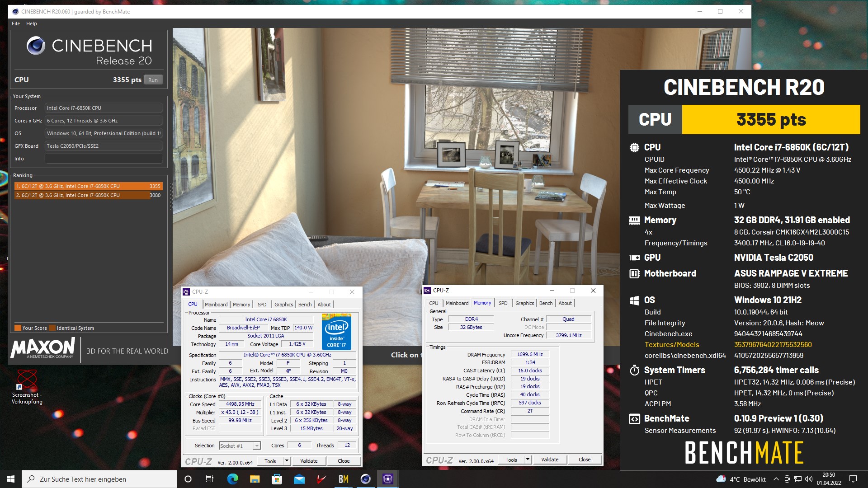
Task: Expand Tools dropdown arrow in left CPU-Z window
Action: pyautogui.click(x=287, y=461)
